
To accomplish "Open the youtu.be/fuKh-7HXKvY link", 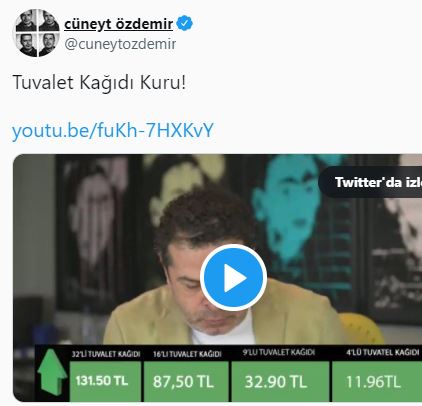I will tap(113, 130).
